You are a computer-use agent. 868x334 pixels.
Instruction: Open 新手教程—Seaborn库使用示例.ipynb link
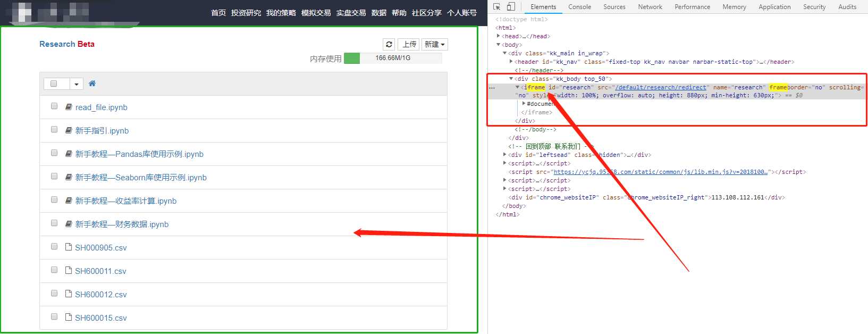click(x=141, y=178)
